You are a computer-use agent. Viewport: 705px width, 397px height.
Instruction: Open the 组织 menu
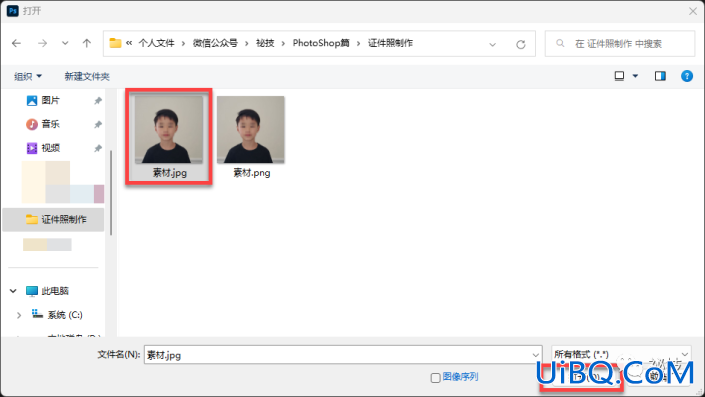(x=28, y=76)
